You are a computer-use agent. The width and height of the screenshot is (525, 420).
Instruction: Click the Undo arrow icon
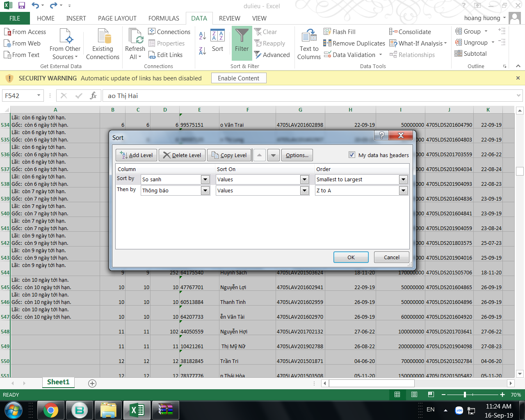click(35, 6)
